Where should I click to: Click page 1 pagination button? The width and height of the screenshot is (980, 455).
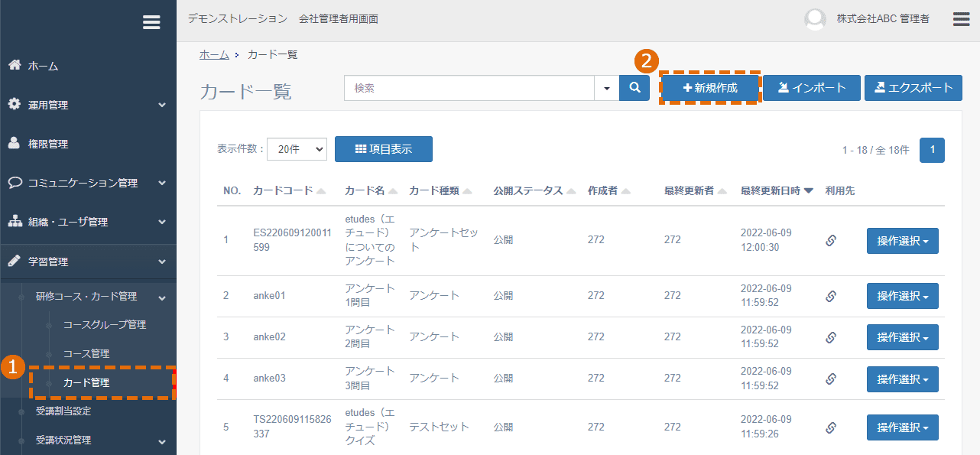pos(933,150)
